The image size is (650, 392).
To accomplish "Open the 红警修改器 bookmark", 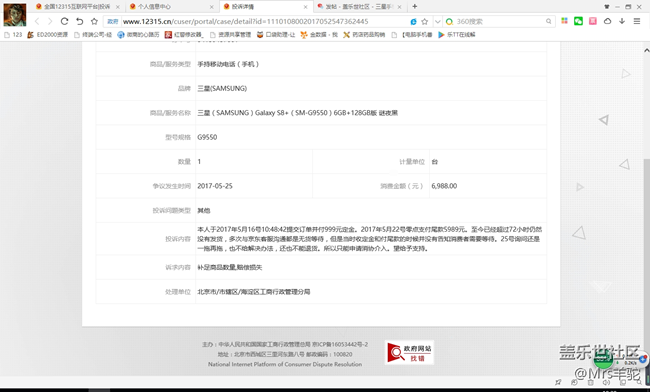I will pos(184,35).
